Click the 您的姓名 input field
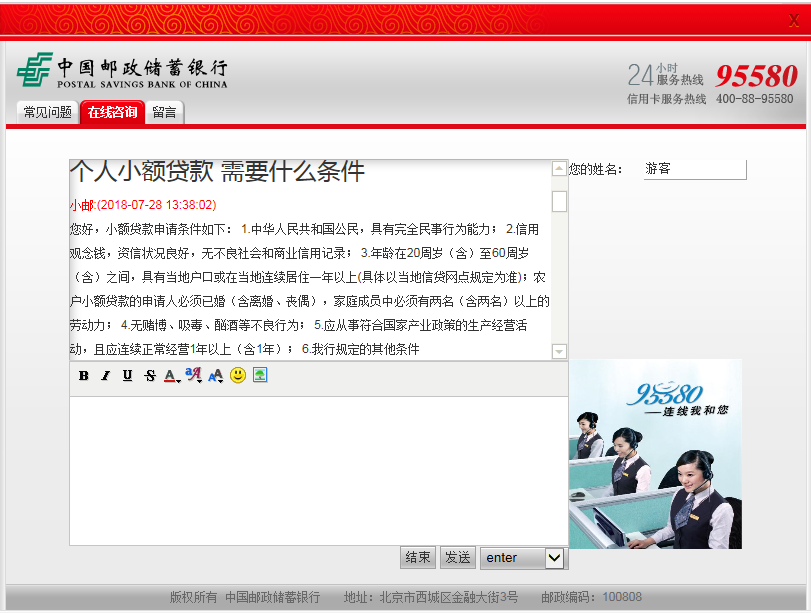 click(x=695, y=169)
